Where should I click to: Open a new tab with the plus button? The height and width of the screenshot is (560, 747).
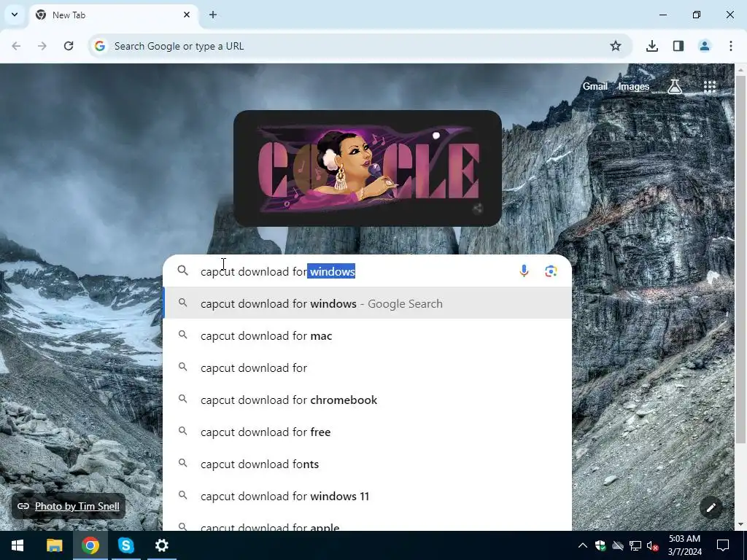[213, 15]
